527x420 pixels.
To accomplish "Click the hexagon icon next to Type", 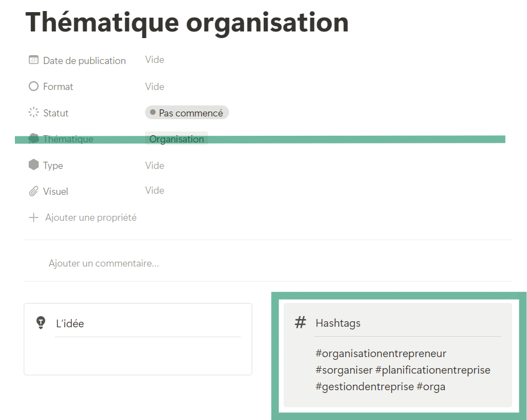I will 34,165.
